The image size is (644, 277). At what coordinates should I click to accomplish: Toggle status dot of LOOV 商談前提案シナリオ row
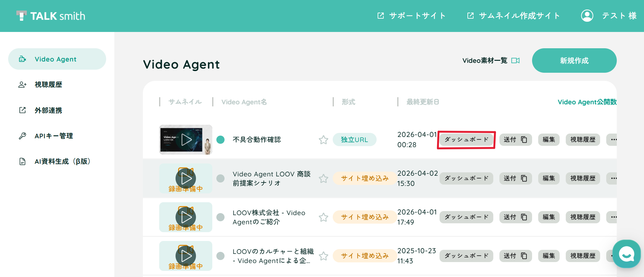[x=220, y=178]
